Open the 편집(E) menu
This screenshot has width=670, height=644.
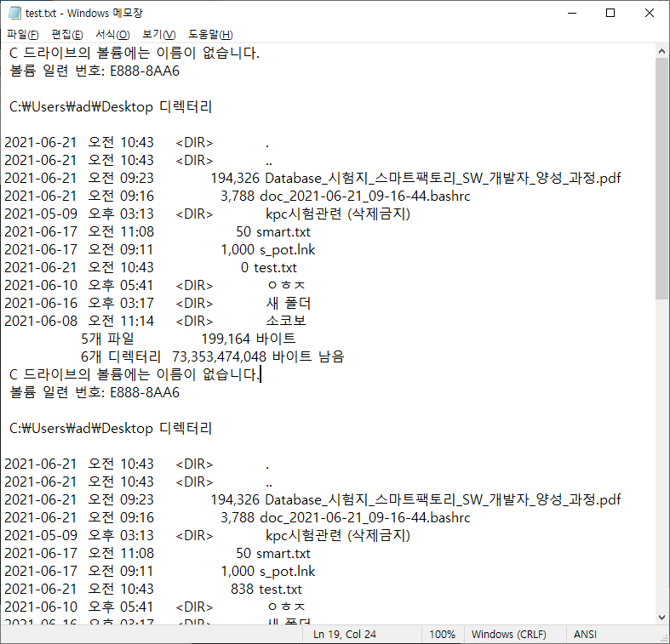[67, 35]
